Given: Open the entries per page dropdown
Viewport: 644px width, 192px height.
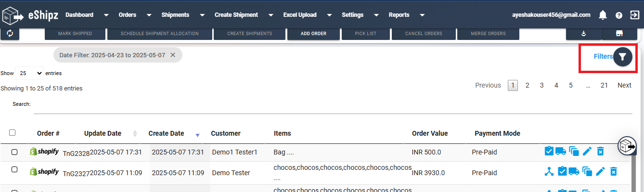Looking at the screenshot, I should tap(29, 74).
